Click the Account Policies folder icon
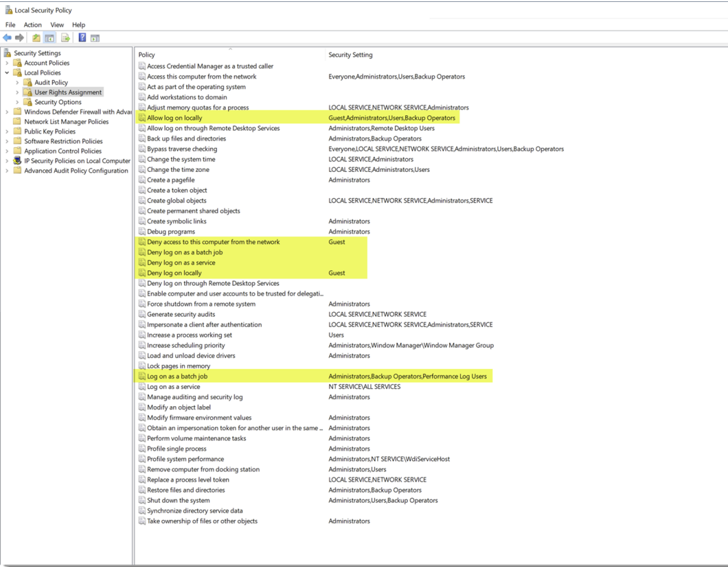Image resolution: width=728 pixels, height=567 pixels. (x=18, y=63)
